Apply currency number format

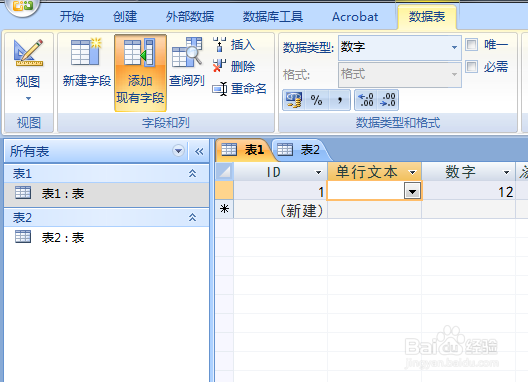[294, 100]
